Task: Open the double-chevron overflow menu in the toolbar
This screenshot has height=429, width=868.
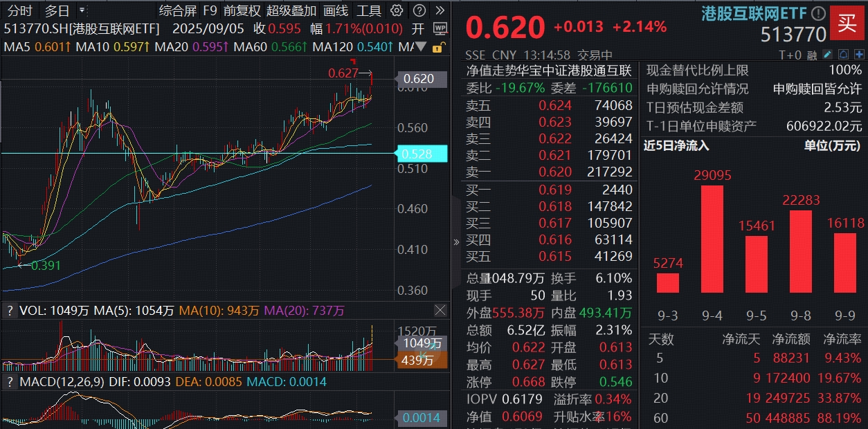Action: click(441, 11)
